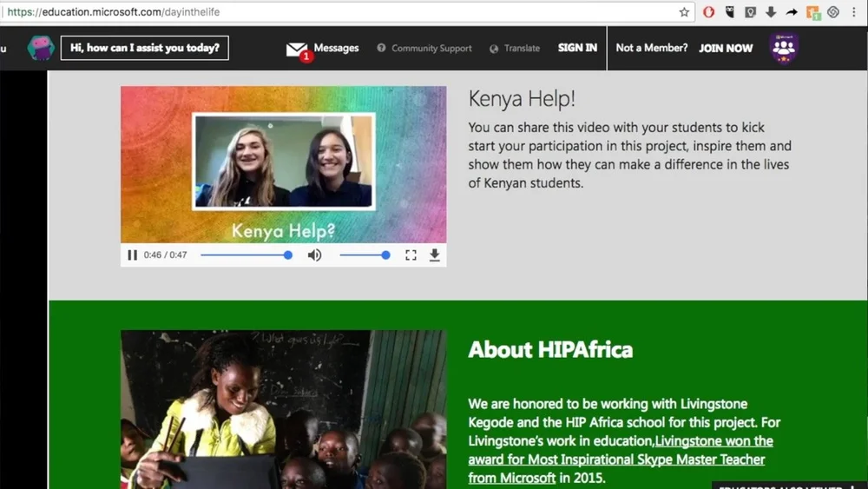Click the Kenya Help video frame

pyautogui.click(x=284, y=164)
